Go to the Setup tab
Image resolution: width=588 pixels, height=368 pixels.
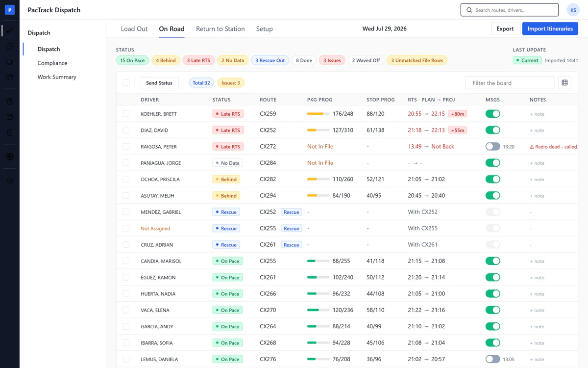pyautogui.click(x=265, y=29)
